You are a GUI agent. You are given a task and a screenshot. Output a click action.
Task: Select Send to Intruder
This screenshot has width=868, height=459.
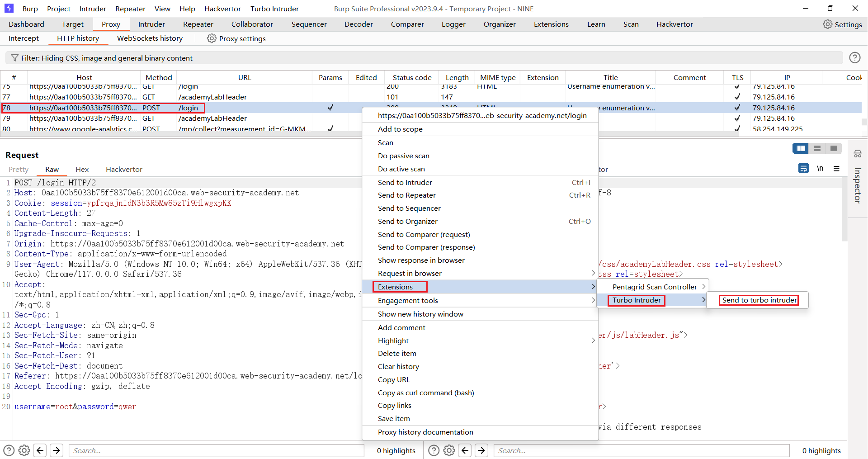coord(480,182)
